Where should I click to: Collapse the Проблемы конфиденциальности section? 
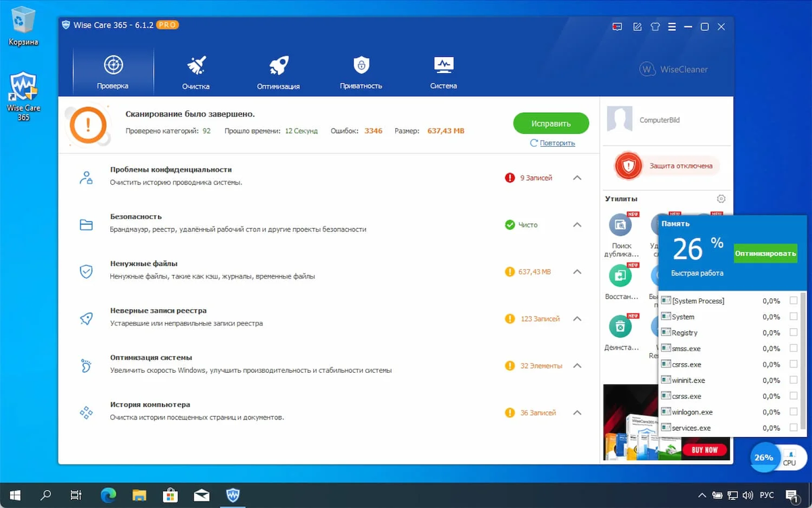(x=577, y=178)
